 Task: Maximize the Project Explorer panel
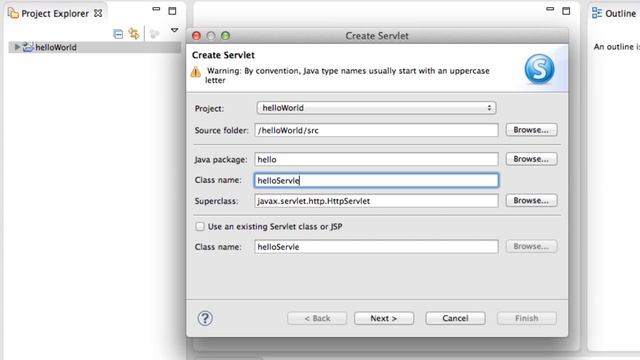[x=172, y=11]
